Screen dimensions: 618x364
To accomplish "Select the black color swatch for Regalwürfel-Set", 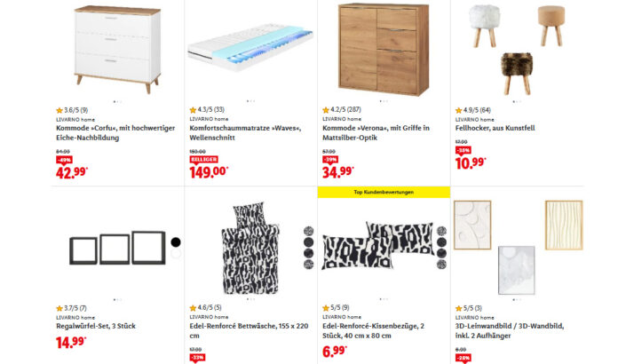I will (x=176, y=241).
